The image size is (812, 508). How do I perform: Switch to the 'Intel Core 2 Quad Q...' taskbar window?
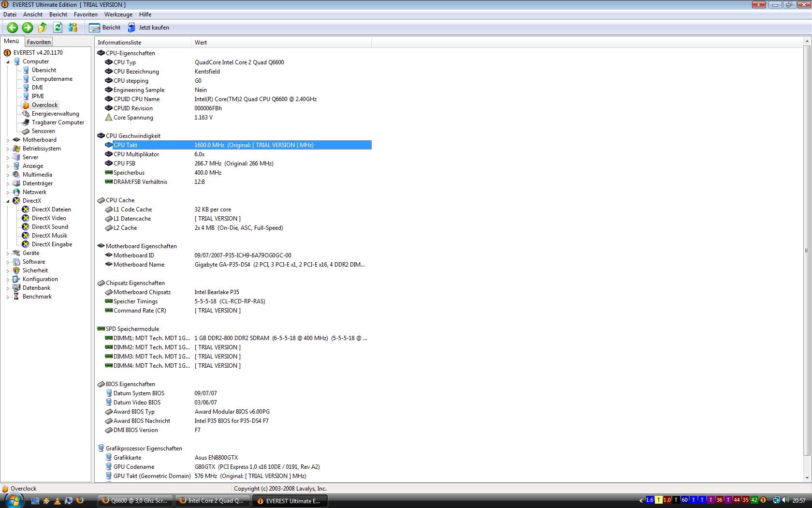tap(212, 501)
